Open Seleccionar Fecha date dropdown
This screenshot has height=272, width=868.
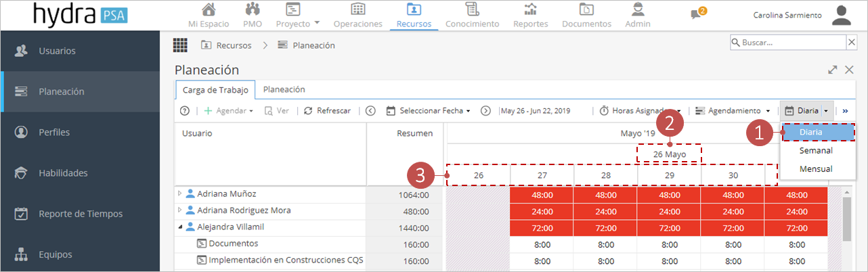(x=428, y=110)
